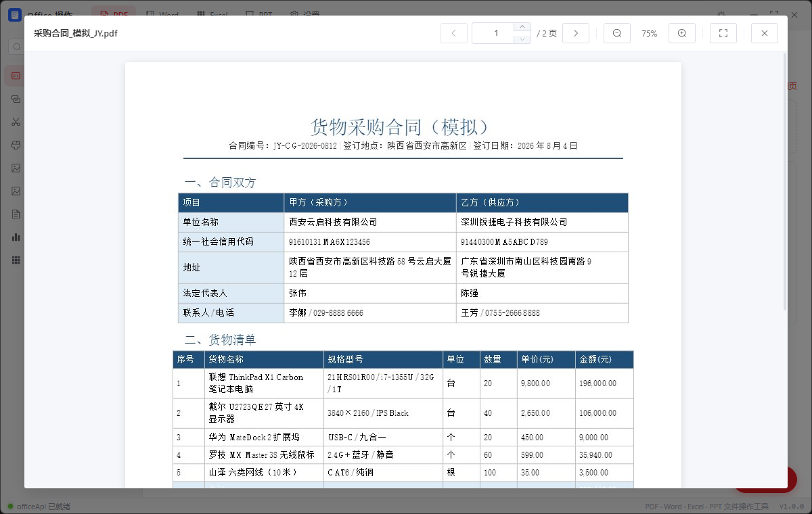This screenshot has height=514, width=812.
Task: Select the red highlighted sidebar tool icon
Action: (x=16, y=76)
